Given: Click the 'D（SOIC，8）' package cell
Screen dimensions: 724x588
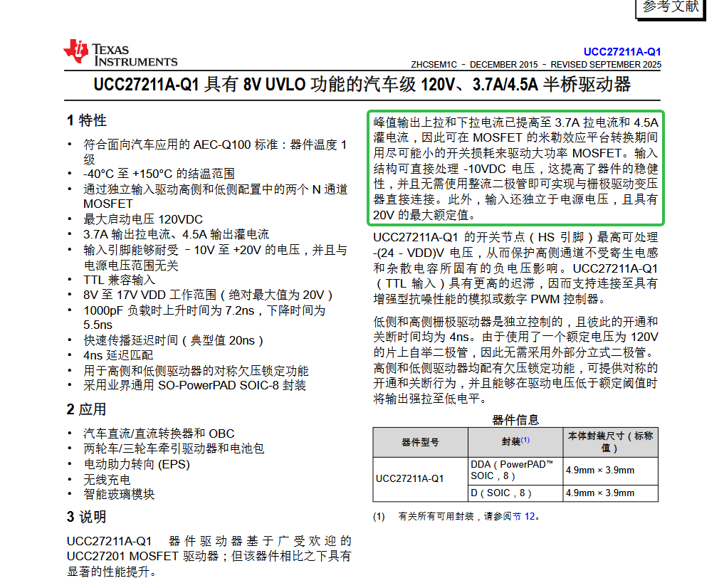Looking at the screenshot, I should [515, 493].
